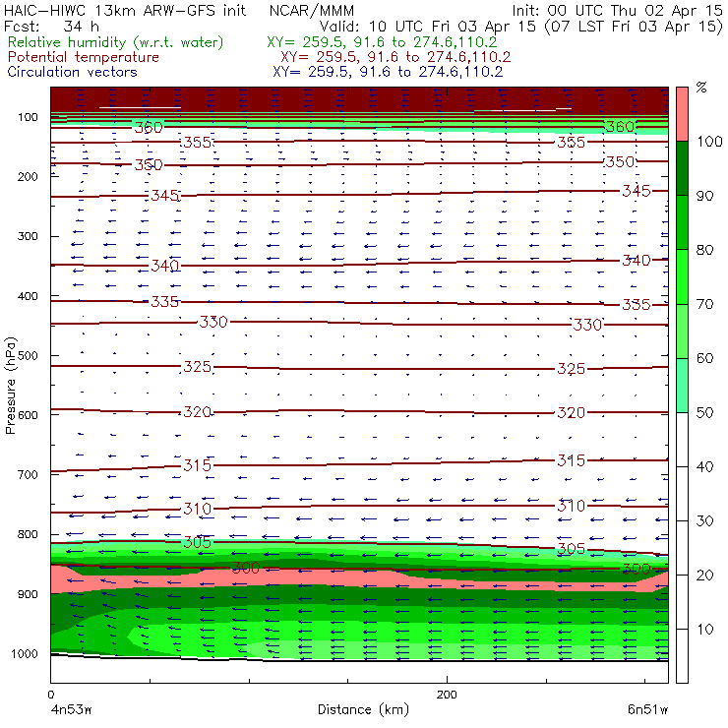Select the 'Valid: 10 UTC Fri 03 Apr 15' text

pos(427,27)
